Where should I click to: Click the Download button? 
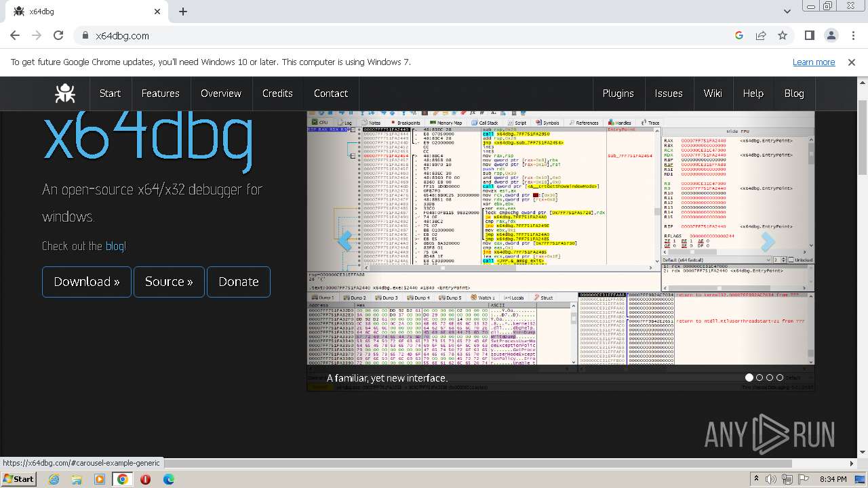(x=87, y=282)
